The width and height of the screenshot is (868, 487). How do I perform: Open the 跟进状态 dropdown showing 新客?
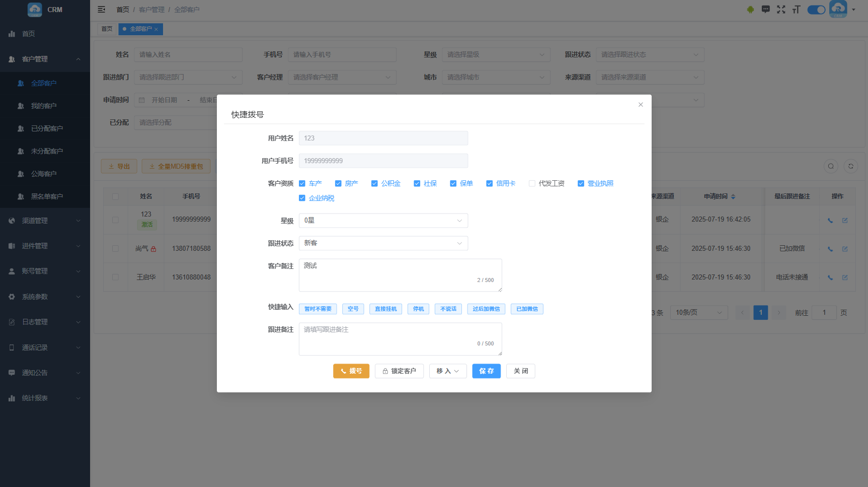[x=383, y=243]
